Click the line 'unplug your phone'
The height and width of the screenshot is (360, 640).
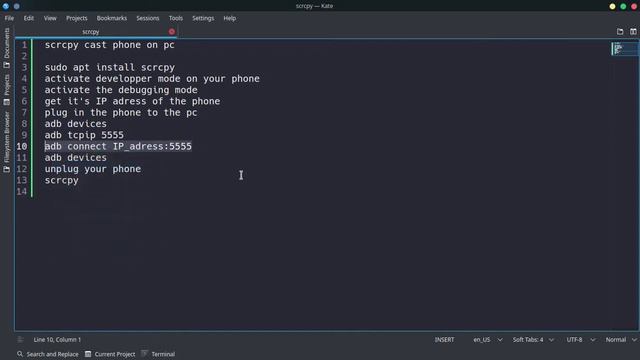[93, 169]
